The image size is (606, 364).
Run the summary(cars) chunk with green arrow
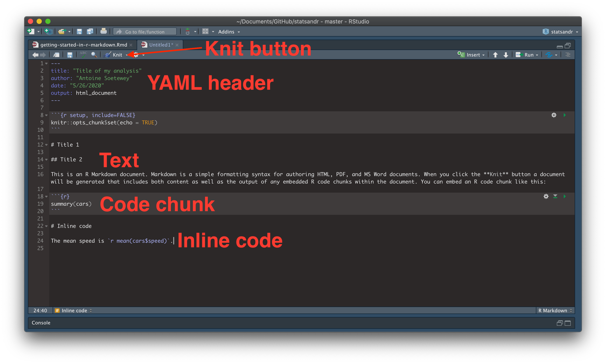(565, 196)
